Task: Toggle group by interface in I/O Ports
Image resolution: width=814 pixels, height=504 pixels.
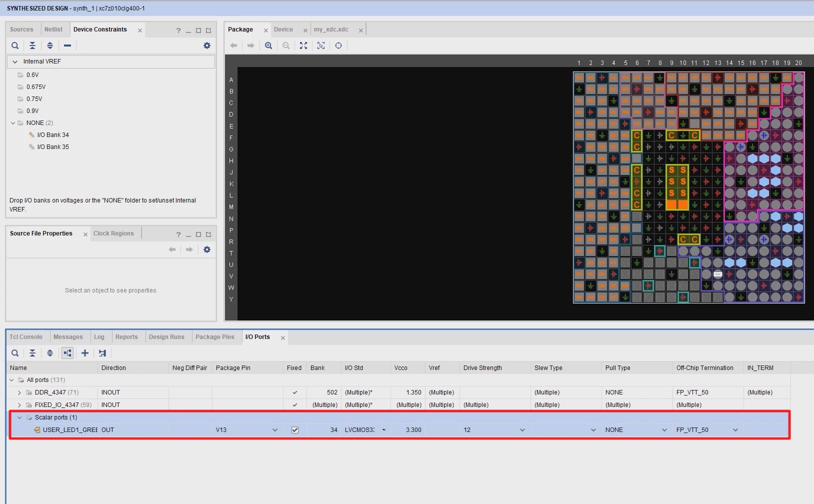Action: [x=67, y=353]
